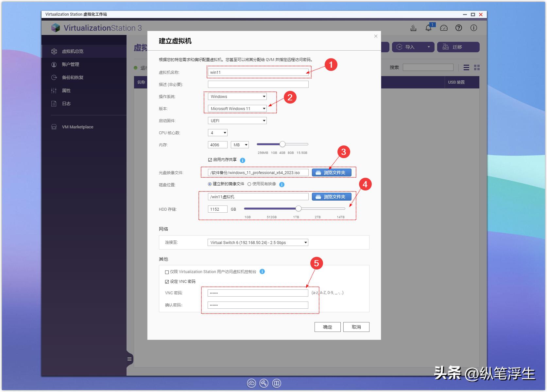This screenshot has width=547, height=392.
Task: Select 虚拟机总览 in the sidebar
Action: tap(73, 51)
